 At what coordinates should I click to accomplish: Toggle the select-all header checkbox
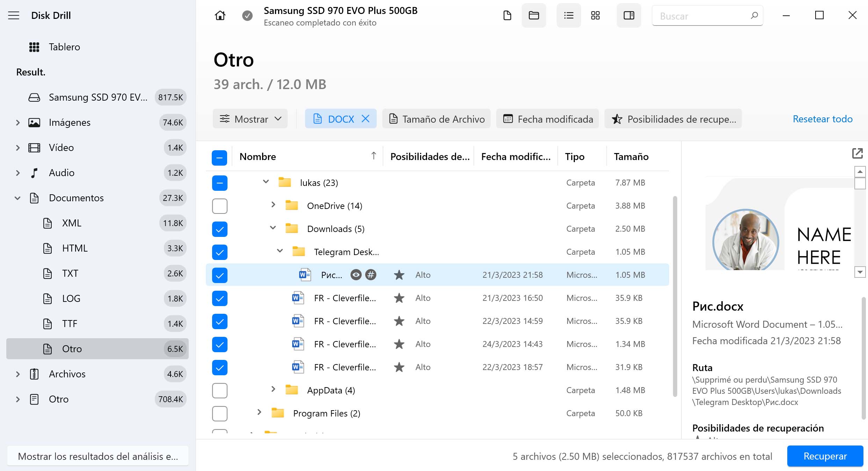pyautogui.click(x=219, y=158)
